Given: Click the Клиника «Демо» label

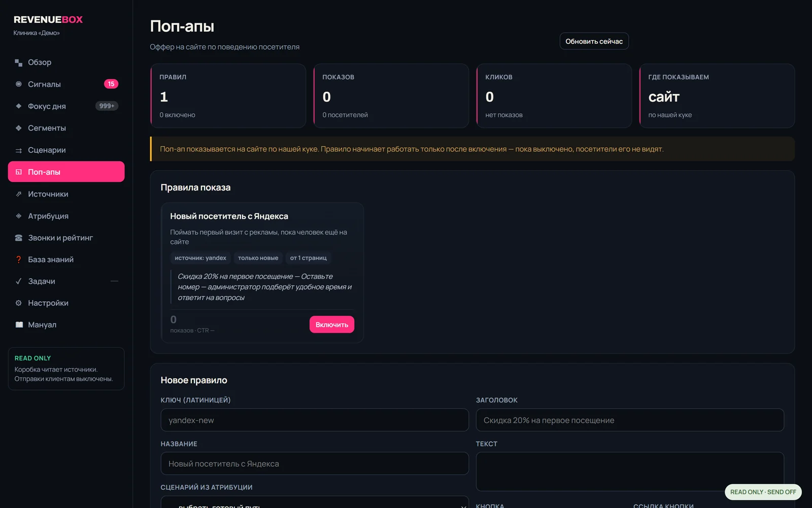Looking at the screenshot, I should pyautogui.click(x=37, y=33).
